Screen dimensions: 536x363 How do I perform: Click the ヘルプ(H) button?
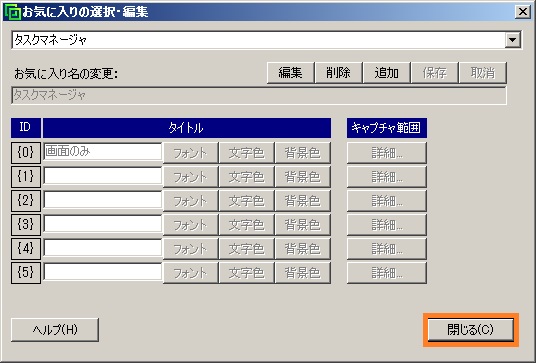pyautogui.click(x=55, y=330)
